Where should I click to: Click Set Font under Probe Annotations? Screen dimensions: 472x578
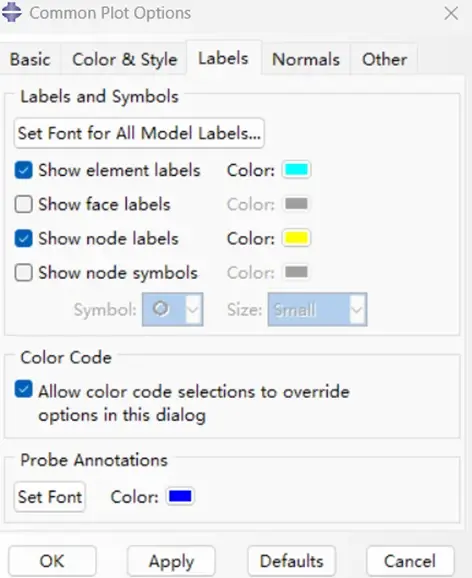click(50, 497)
